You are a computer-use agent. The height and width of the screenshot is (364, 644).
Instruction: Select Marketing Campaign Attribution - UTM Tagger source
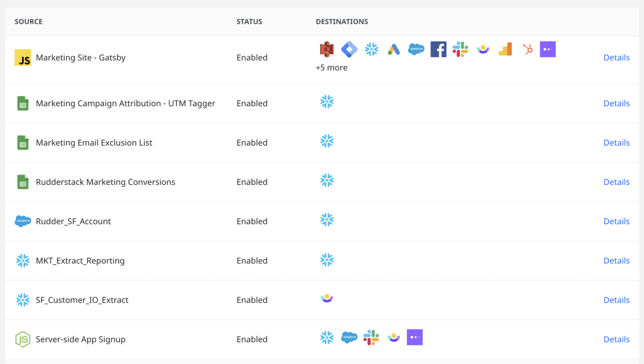[x=125, y=103]
